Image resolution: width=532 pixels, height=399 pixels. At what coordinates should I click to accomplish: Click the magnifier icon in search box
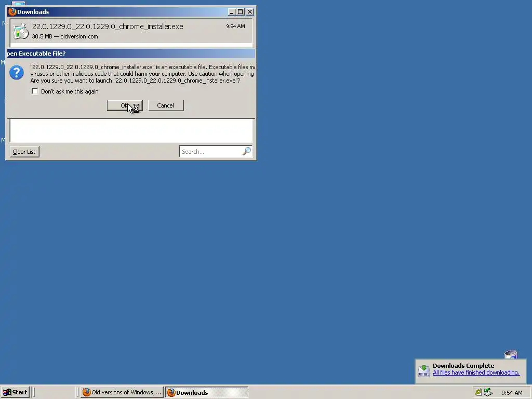247,151
